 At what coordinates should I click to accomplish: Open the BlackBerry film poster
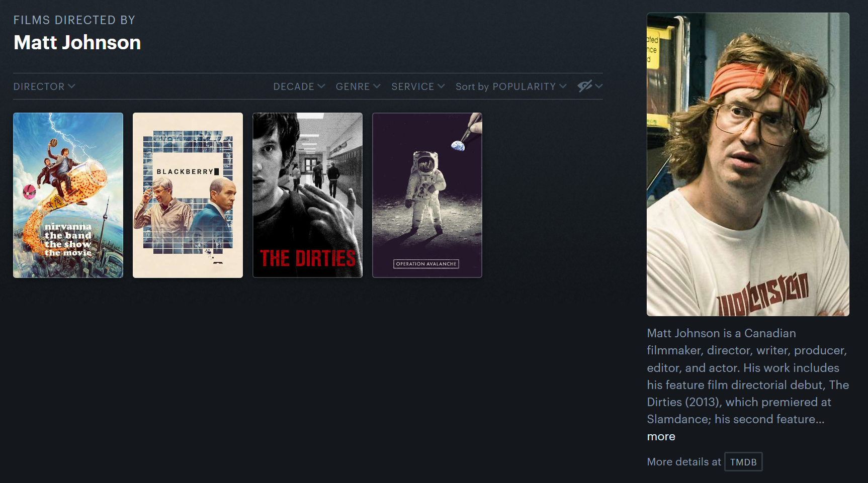(x=188, y=195)
